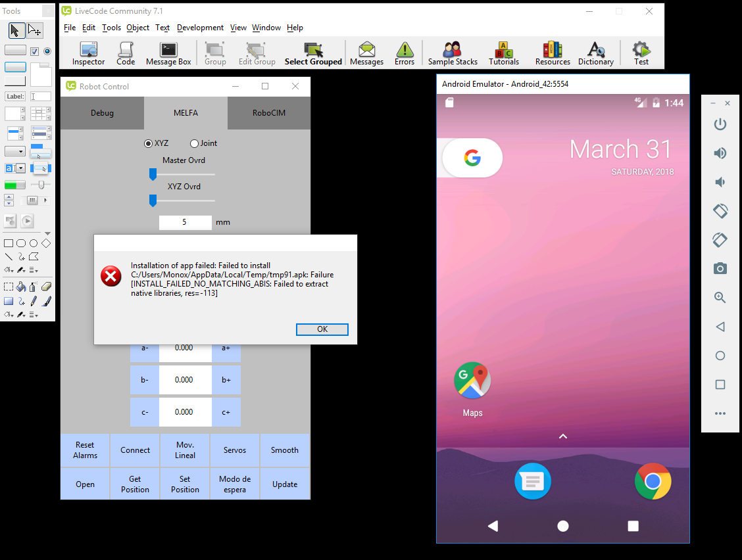Image resolution: width=742 pixels, height=560 pixels.
Task: Open the Message Box
Action: point(168,53)
